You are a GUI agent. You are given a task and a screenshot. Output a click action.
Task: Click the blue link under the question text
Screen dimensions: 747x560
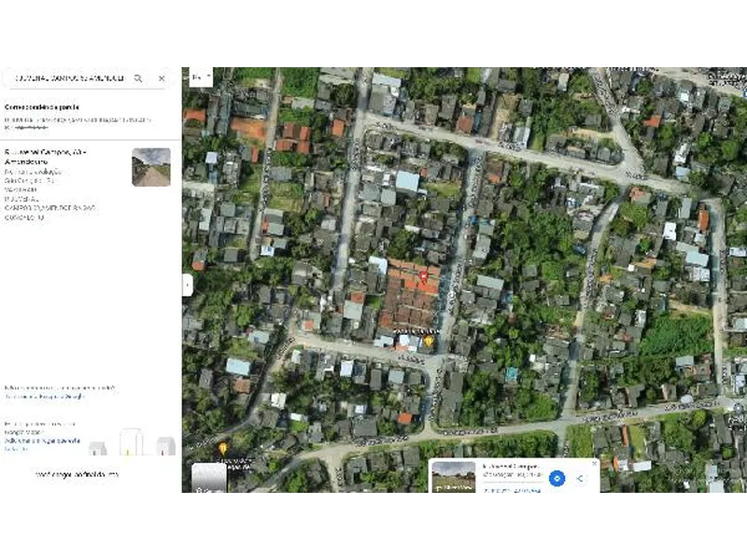[x=45, y=397]
